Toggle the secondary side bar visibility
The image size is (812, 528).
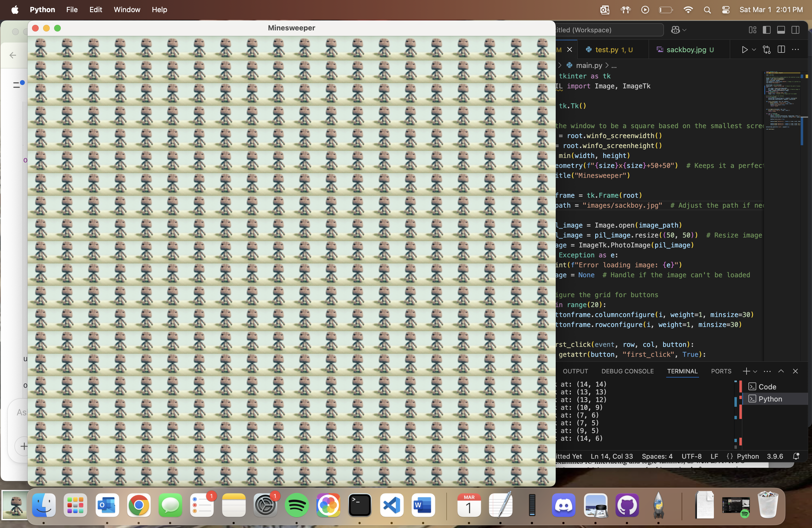[795, 30]
